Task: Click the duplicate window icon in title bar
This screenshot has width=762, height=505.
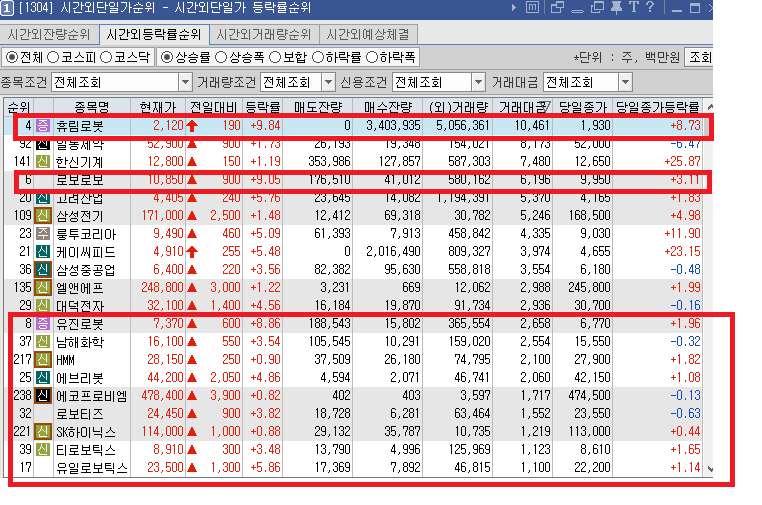Action: coord(597,7)
